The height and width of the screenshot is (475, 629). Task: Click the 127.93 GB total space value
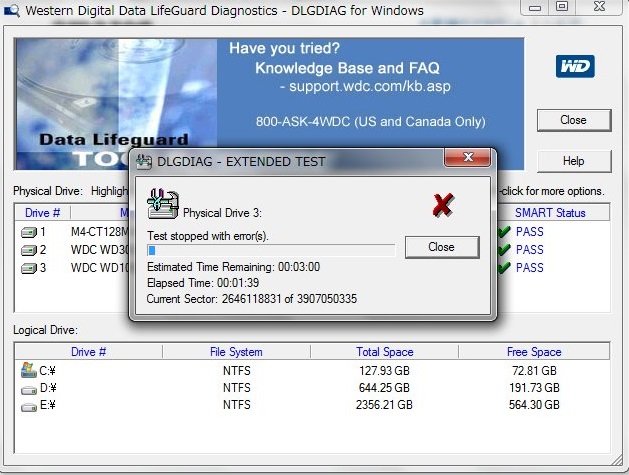point(384,371)
